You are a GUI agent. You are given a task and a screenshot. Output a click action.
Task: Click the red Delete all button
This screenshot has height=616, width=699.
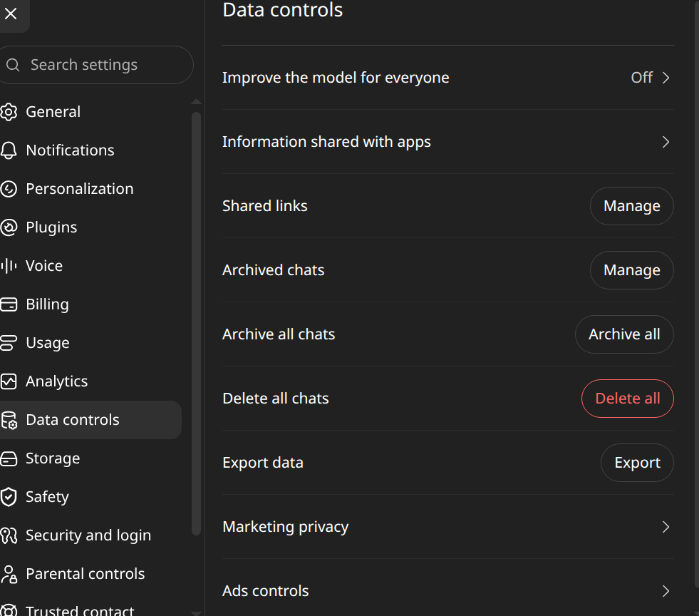[627, 399]
